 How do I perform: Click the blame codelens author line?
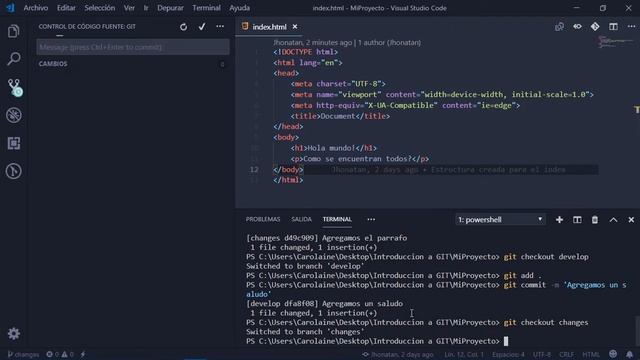[347, 42]
